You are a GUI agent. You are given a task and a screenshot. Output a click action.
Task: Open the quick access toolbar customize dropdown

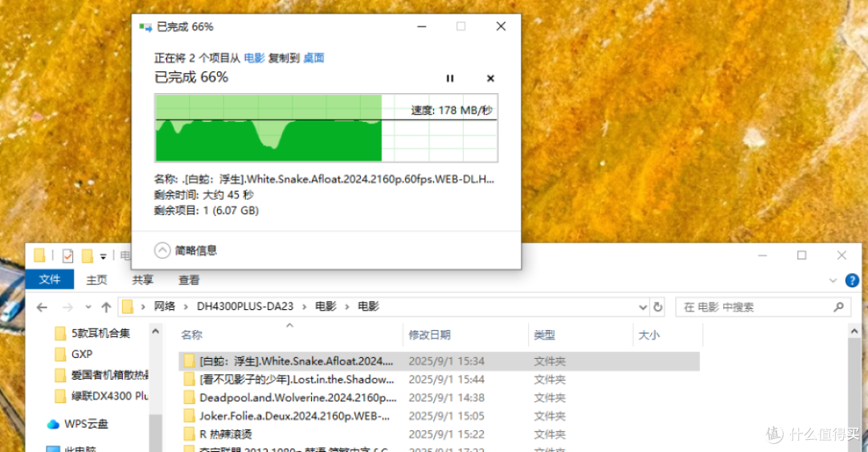[x=103, y=256]
